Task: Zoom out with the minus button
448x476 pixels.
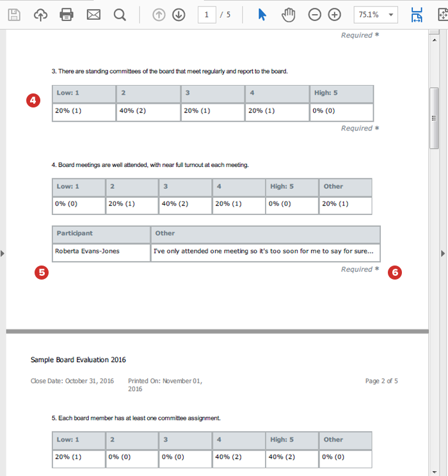Action: coord(314,15)
